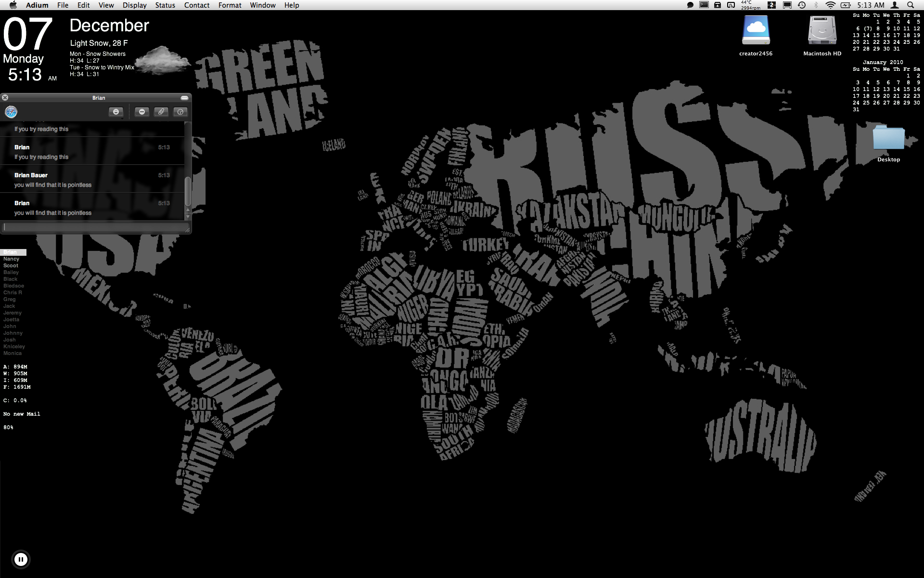The width and height of the screenshot is (924, 578).
Task: Click the Safari compass buddy icon
Action: pyautogui.click(x=11, y=112)
